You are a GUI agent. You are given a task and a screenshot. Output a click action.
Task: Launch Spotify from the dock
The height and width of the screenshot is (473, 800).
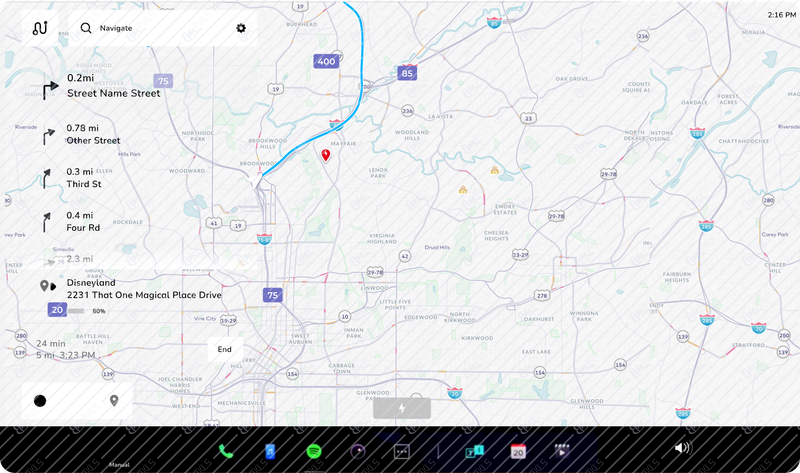[x=314, y=452]
